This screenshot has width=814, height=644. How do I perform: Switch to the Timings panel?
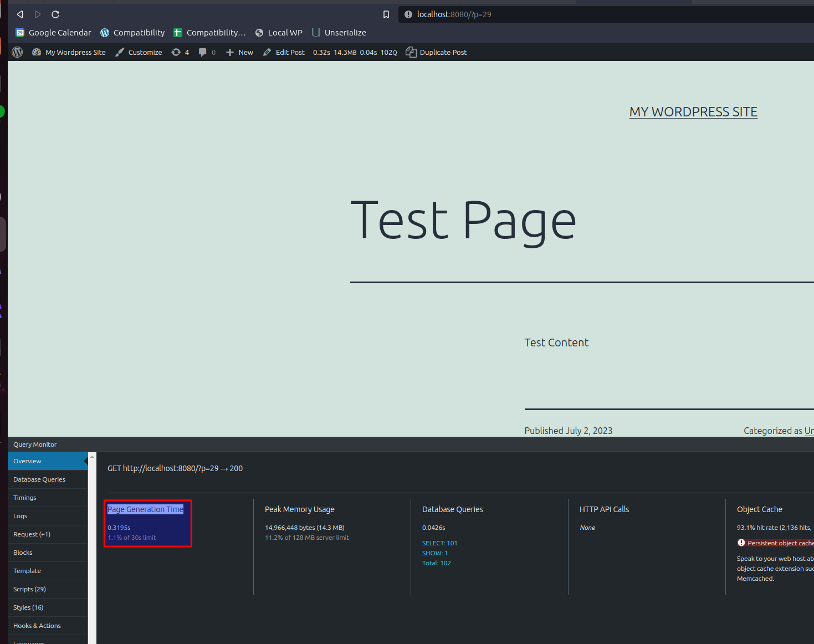25,498
